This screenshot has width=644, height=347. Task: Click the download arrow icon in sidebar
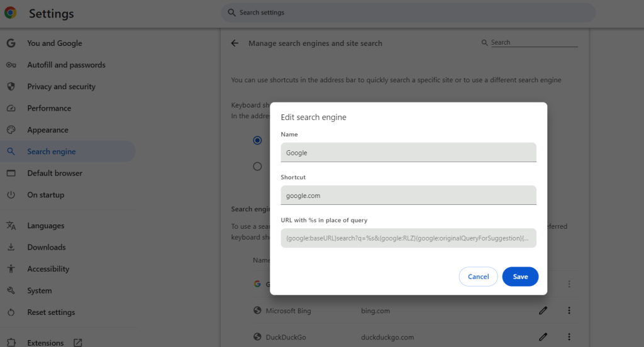pyautogui.click(x=11, y=247)
